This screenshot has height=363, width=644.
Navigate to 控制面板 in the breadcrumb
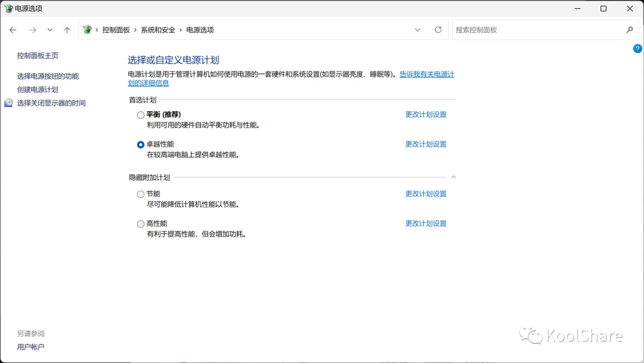tap(116, 30)
